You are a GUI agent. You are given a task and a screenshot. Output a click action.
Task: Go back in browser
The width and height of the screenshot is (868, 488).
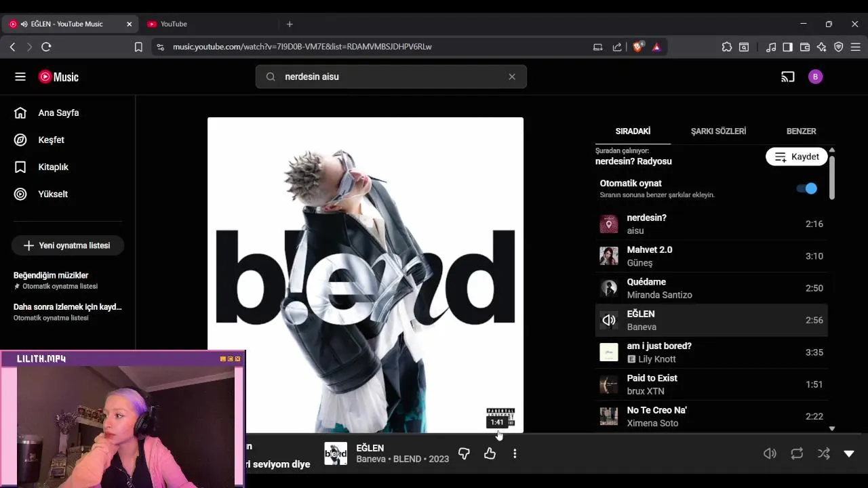tap(12, 47)
